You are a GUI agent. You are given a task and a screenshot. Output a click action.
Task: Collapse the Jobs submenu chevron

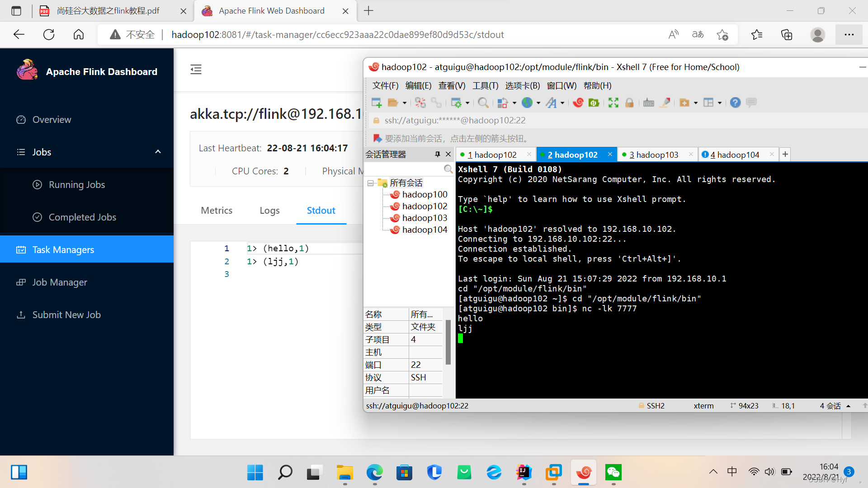click(158, 152)
